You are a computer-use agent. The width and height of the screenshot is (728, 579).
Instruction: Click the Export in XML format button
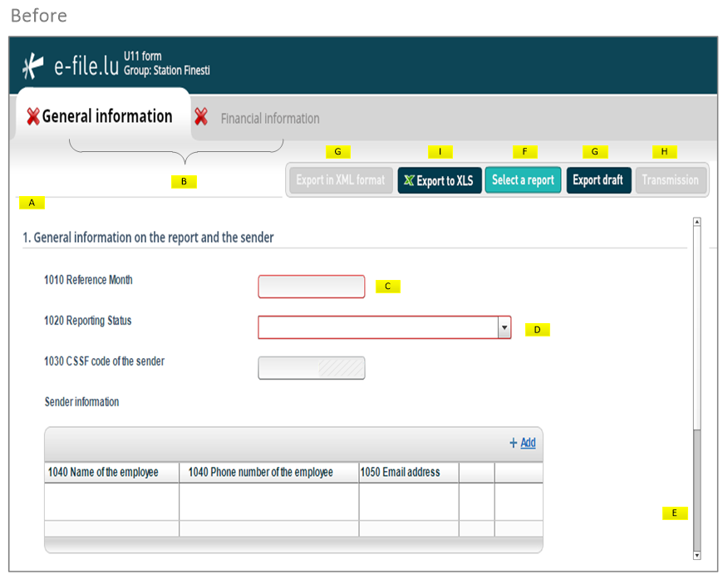341,180
